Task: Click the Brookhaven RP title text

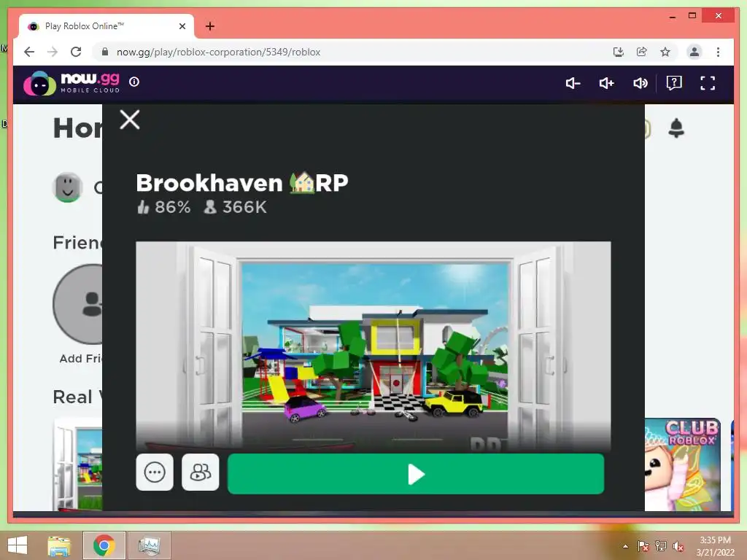Action: pyautogui.click(x=242, y=183)
